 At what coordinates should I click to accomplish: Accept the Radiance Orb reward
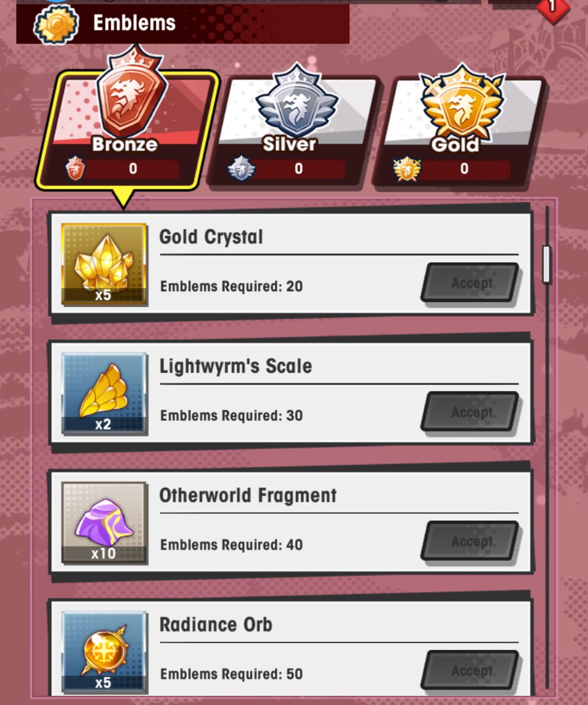click(470, 670)
